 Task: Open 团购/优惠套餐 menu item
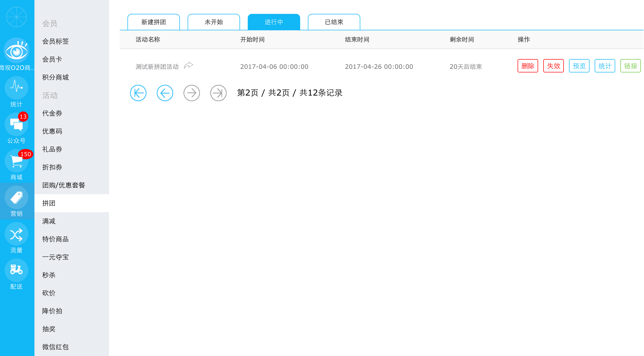click(72, 185)
